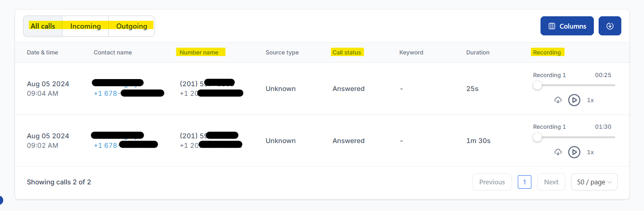644x211 pixels.
Task: Click the Next pagination button
Action: [551, 182]
